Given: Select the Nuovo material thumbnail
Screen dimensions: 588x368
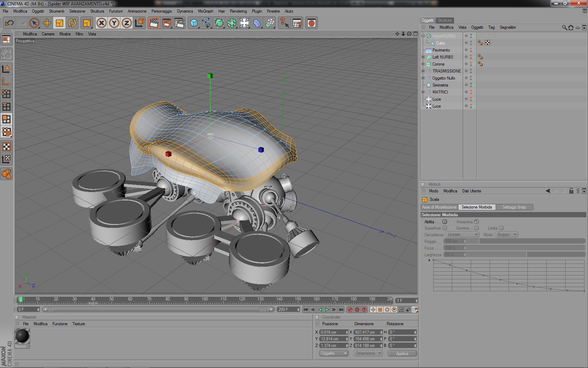Looking at the screenshot, I should pos(22,336).
